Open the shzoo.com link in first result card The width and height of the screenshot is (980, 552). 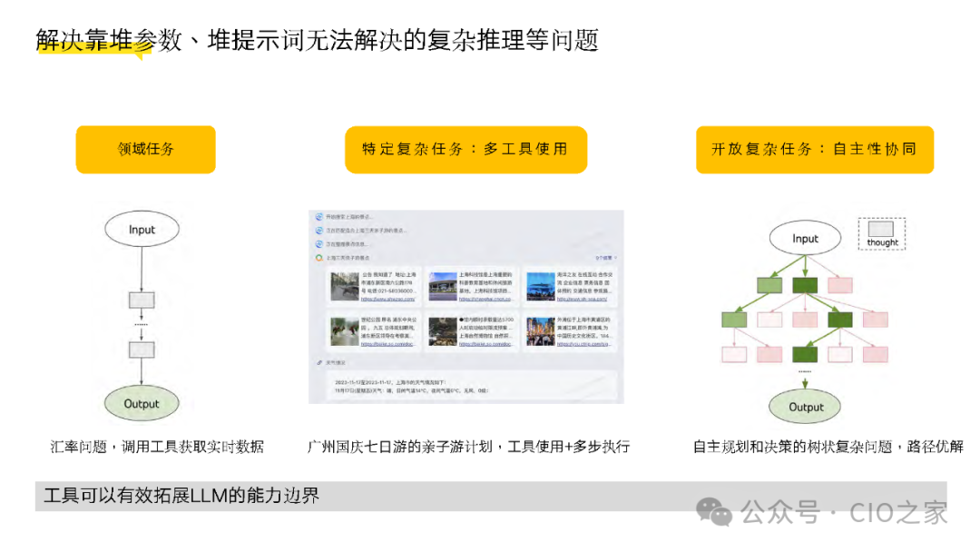(x=387, y=300)
